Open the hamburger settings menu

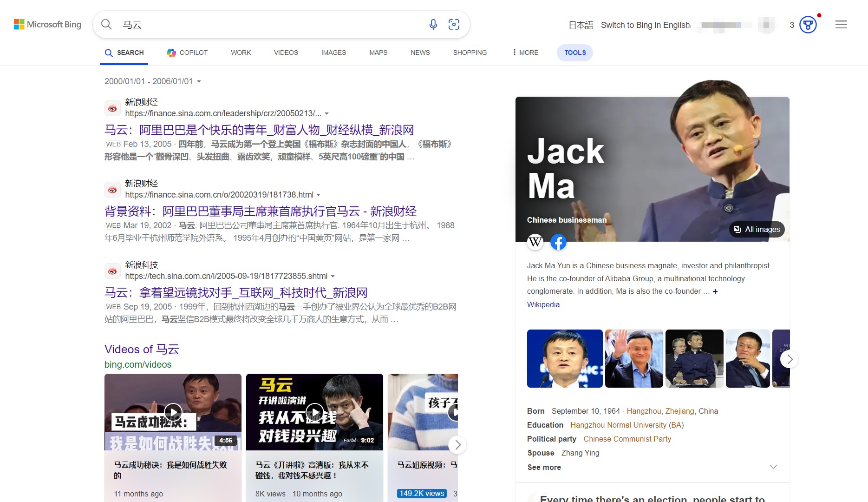(x=841, y=25)
